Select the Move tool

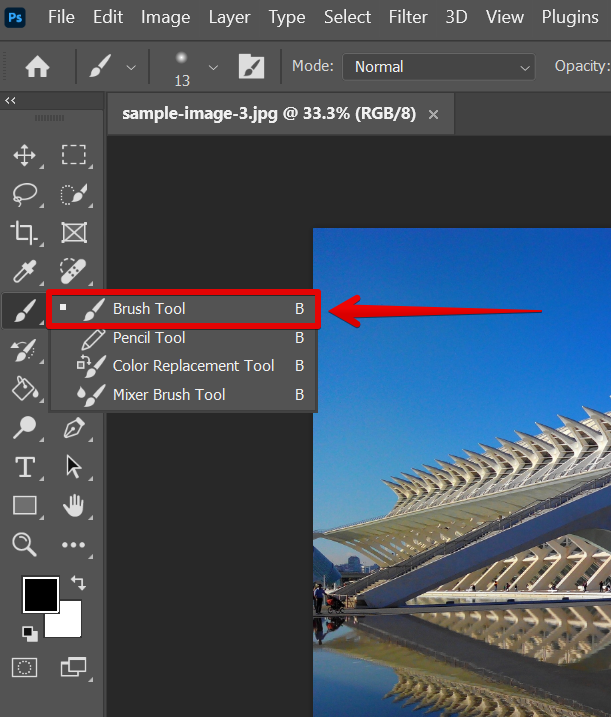[24, 155]
